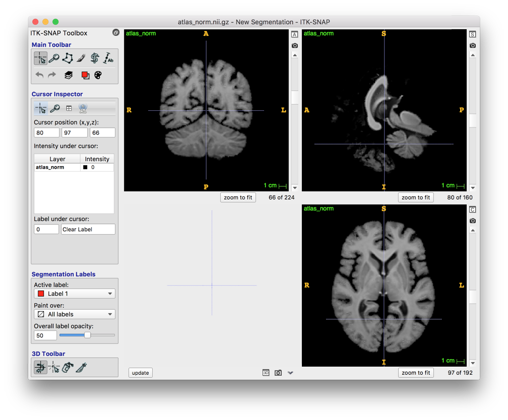
Task: Click the Intensity column header
Action: tap(97, 159)
